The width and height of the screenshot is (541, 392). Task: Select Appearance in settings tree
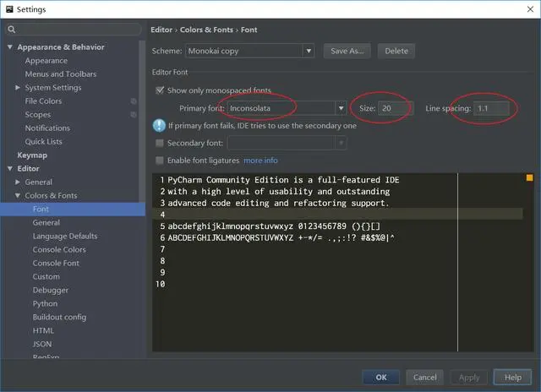[46, 61]
